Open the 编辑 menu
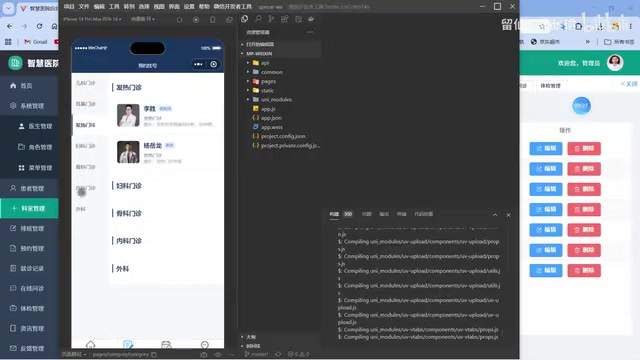 point(99,7)
